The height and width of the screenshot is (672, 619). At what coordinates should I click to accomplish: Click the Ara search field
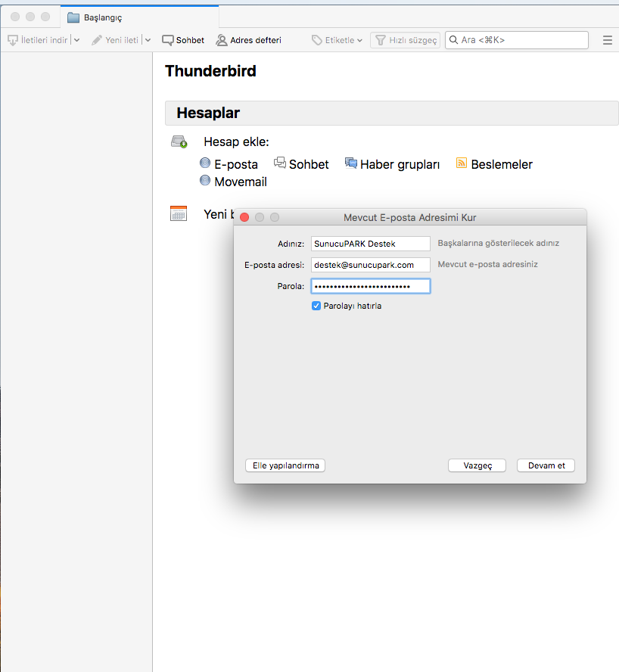click(x=517, y=40)
